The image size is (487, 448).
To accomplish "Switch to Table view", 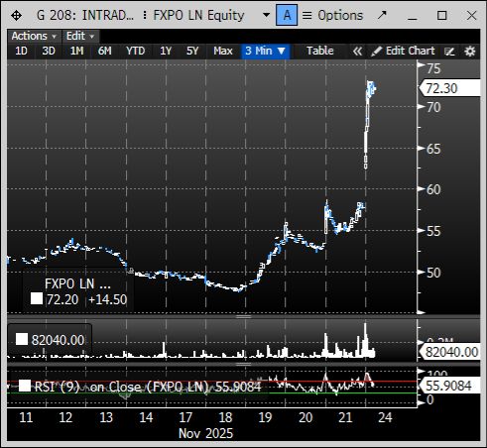I will click(x=319, y=51).
